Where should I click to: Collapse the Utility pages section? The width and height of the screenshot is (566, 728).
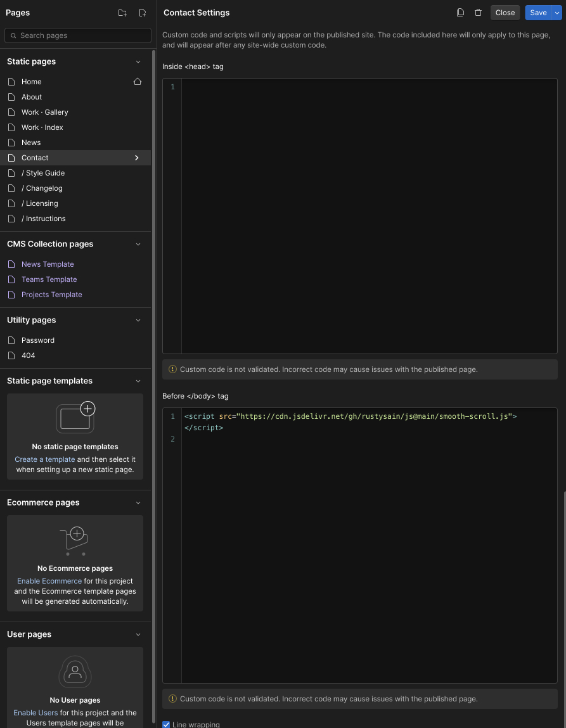tap(138, 321)
